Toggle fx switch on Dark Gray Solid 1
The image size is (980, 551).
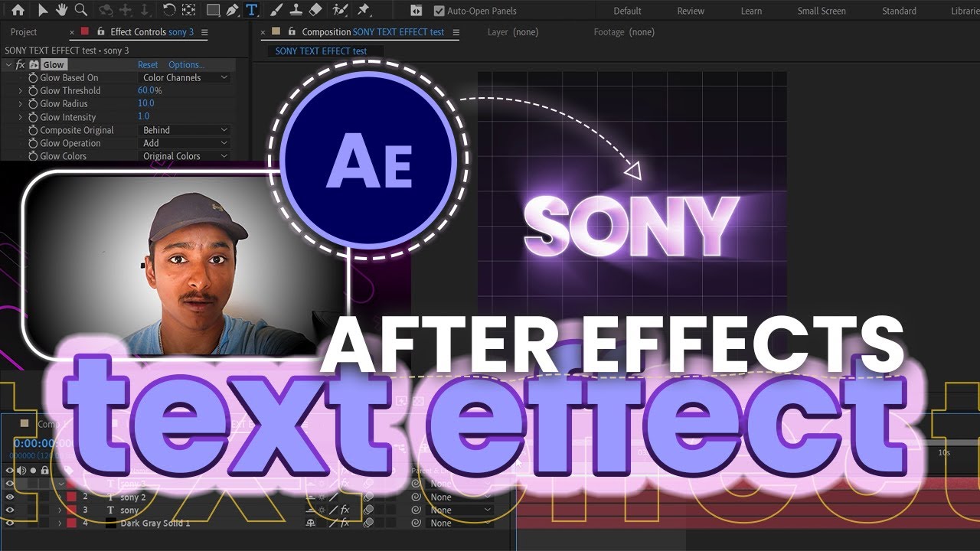(345, 523)
